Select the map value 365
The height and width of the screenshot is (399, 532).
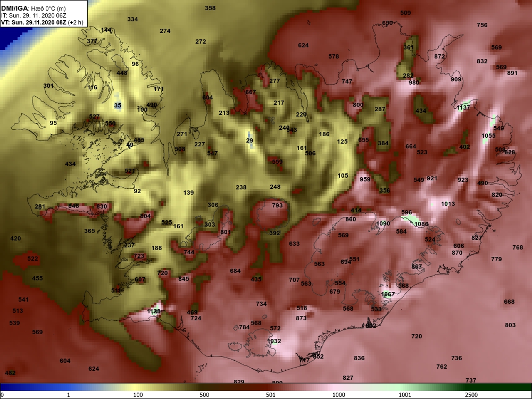89,231
